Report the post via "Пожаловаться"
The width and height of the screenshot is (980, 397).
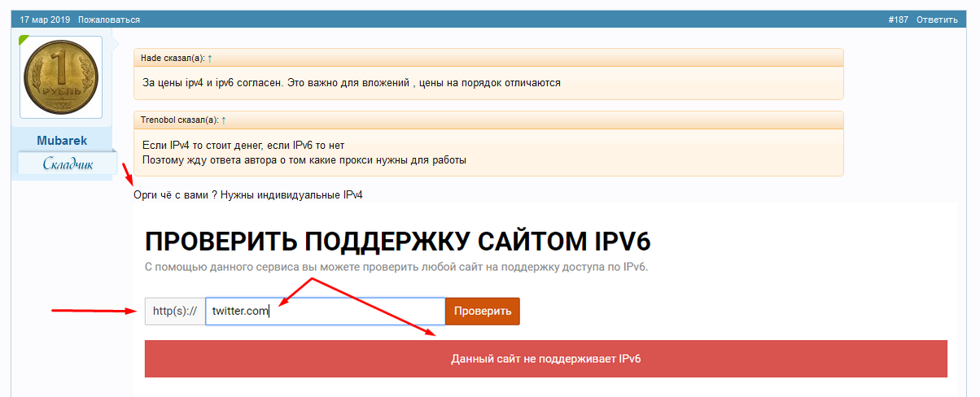109,20
